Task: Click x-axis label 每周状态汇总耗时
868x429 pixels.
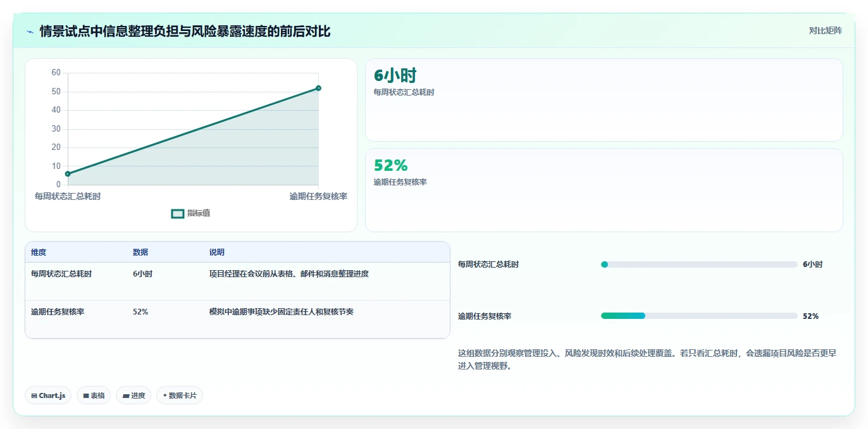Action: tap(68, 196)
